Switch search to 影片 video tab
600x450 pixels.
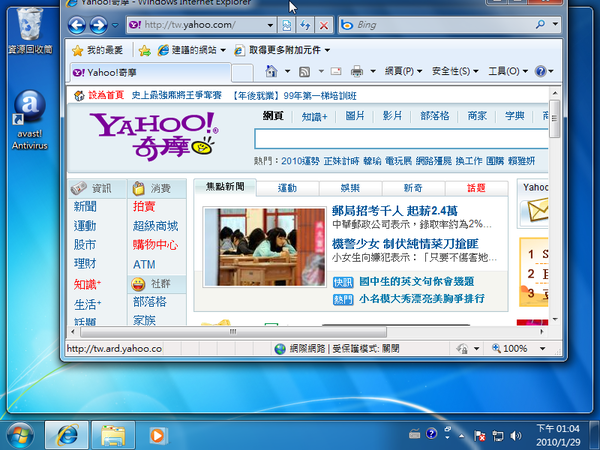[x=392, y=116]
